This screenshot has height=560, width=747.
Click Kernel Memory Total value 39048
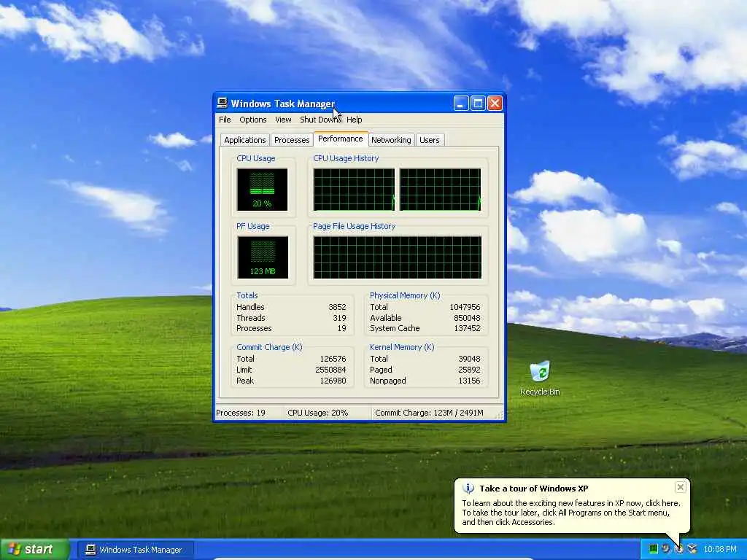[x=469, y=359]
